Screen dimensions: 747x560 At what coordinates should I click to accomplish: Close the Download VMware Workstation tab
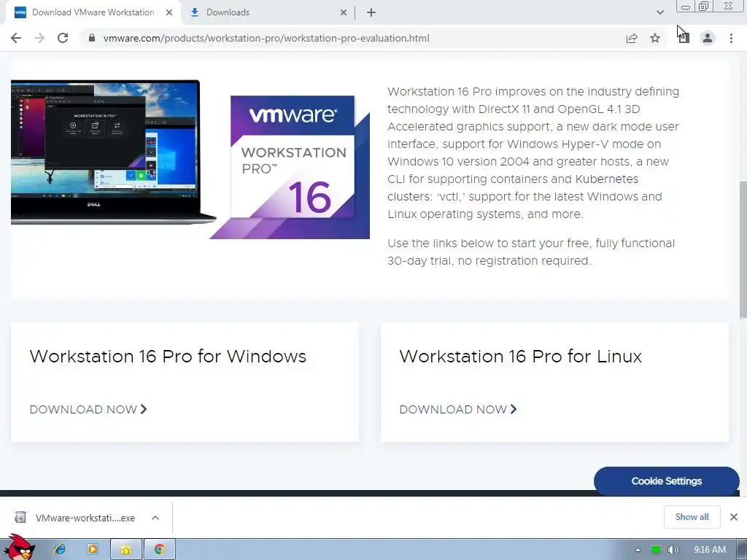pos(169,12)
